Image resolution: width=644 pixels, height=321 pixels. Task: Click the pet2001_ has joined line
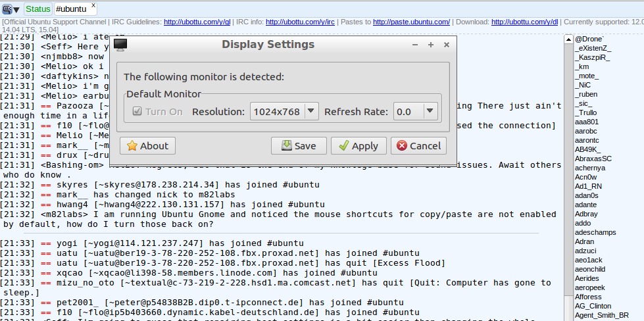click(202, 303)
